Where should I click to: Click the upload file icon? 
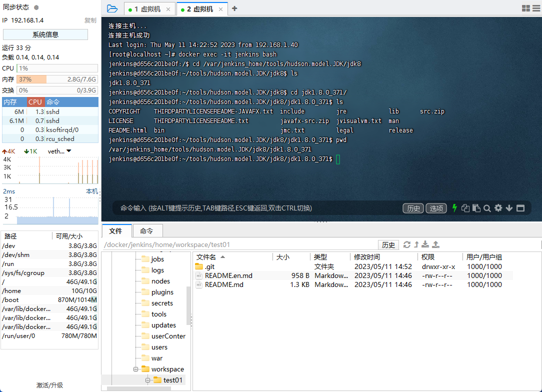tap(436, 244)
